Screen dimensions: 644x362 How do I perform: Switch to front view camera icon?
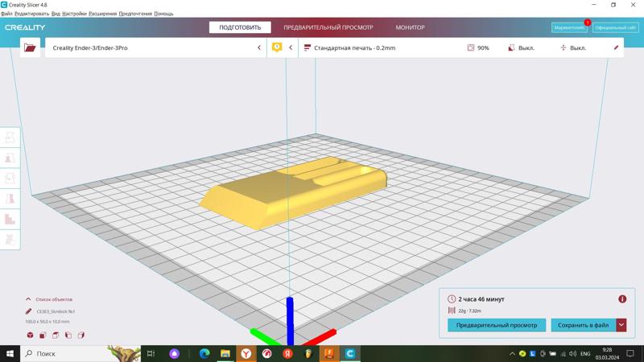pos(43,335)
